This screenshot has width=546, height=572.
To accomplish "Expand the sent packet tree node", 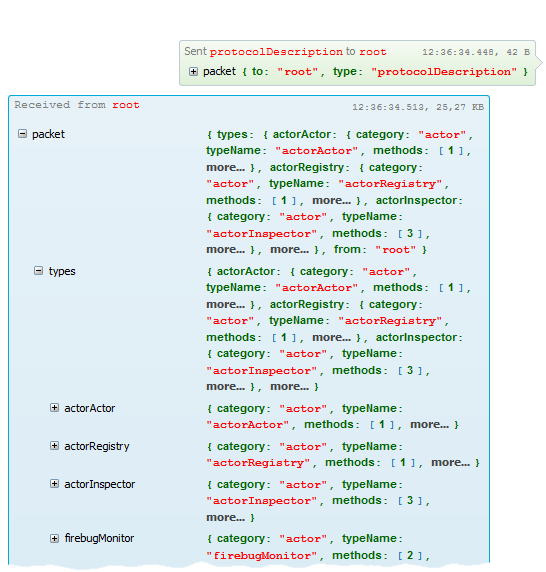I will click(193, 72).
